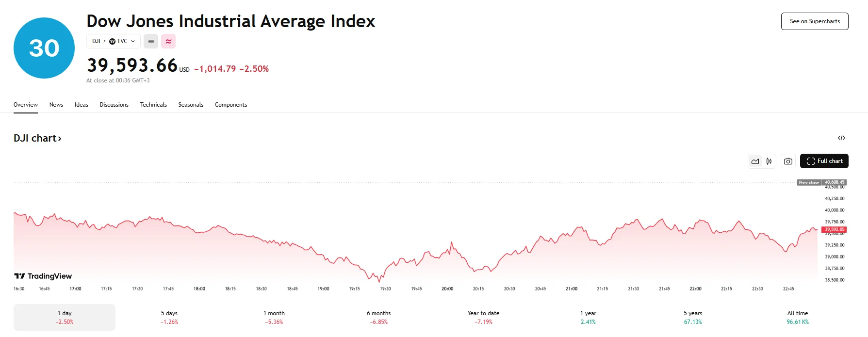Open the News tab
Image resolution: width=868 pixels, height=337 pixels.
pyautogui.click(x=56, y=105)
